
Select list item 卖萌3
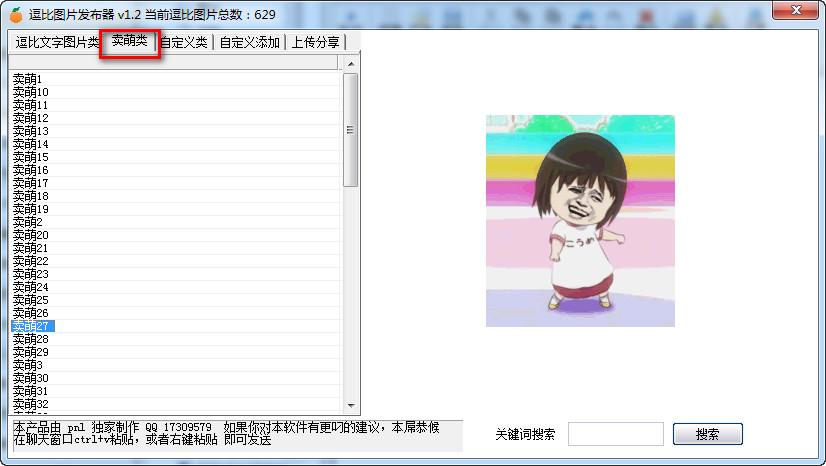[27, 365]
